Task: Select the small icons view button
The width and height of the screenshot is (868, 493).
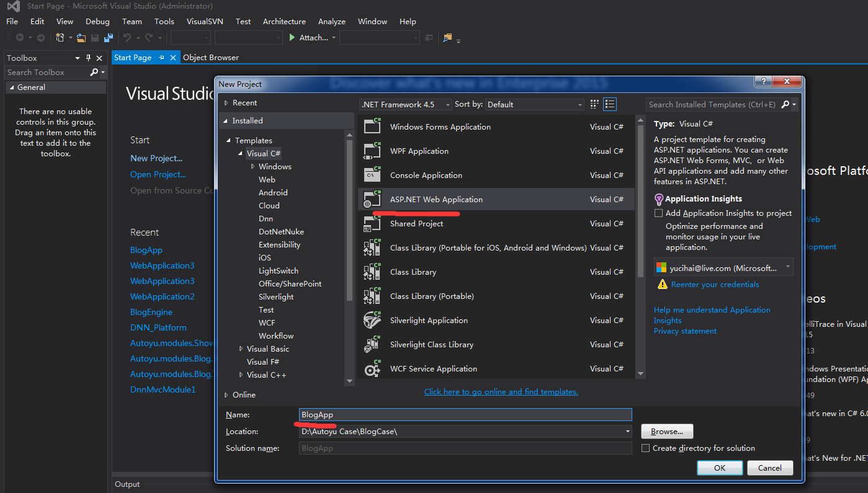Action: point(594,104)
